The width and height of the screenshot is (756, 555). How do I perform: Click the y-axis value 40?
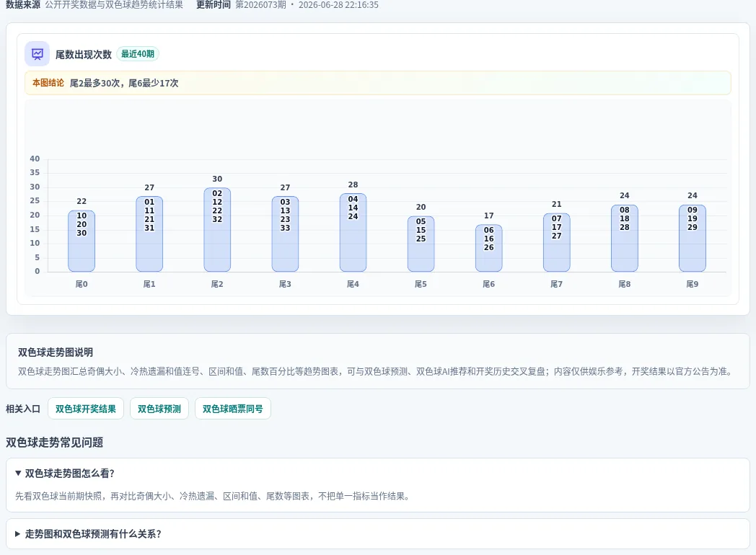[x=35, y=159]
